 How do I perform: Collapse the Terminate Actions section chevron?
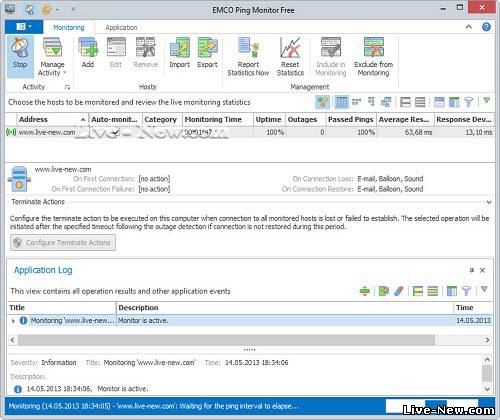point(489,202)
